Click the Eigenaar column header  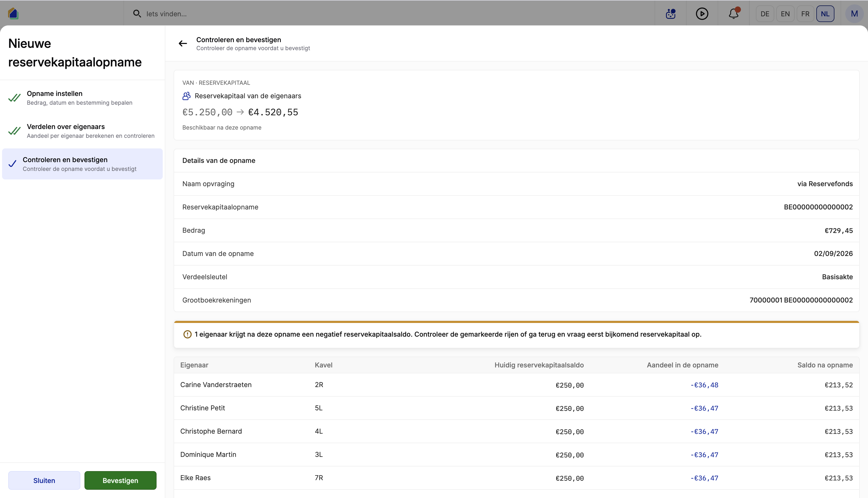pyautogui.click(x=194, y=365)
